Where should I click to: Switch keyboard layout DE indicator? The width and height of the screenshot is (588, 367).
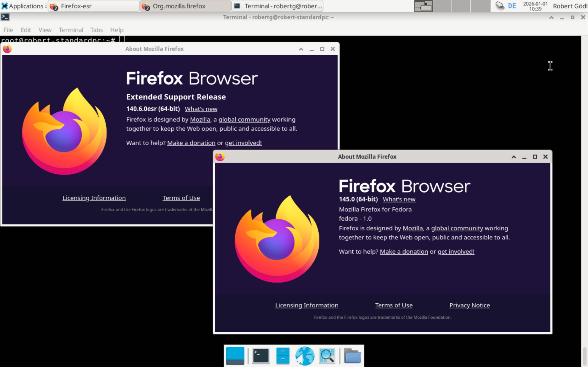512,6
